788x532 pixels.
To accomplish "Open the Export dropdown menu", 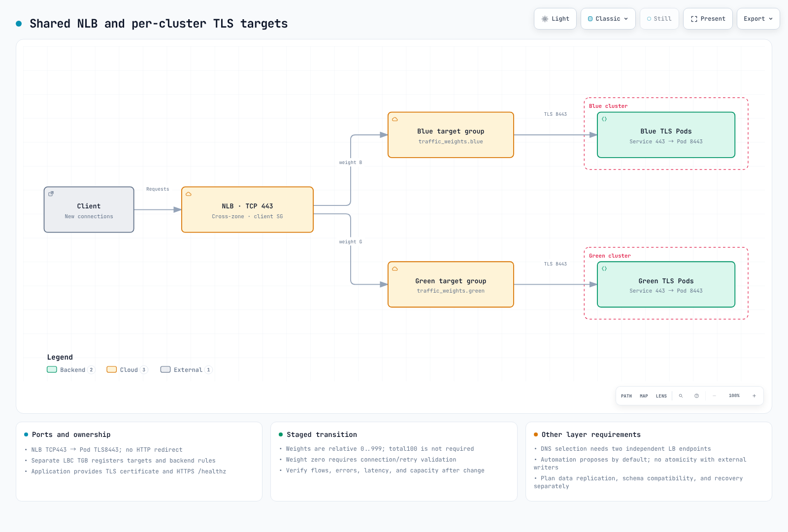I will click(758, 19).
